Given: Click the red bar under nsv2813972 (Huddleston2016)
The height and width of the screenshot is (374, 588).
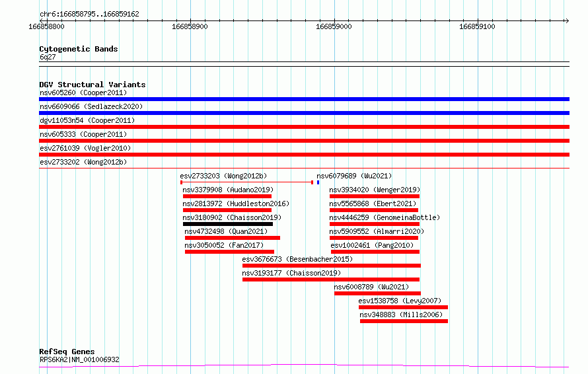Looking at the screenshot, I should click(227, 210).
